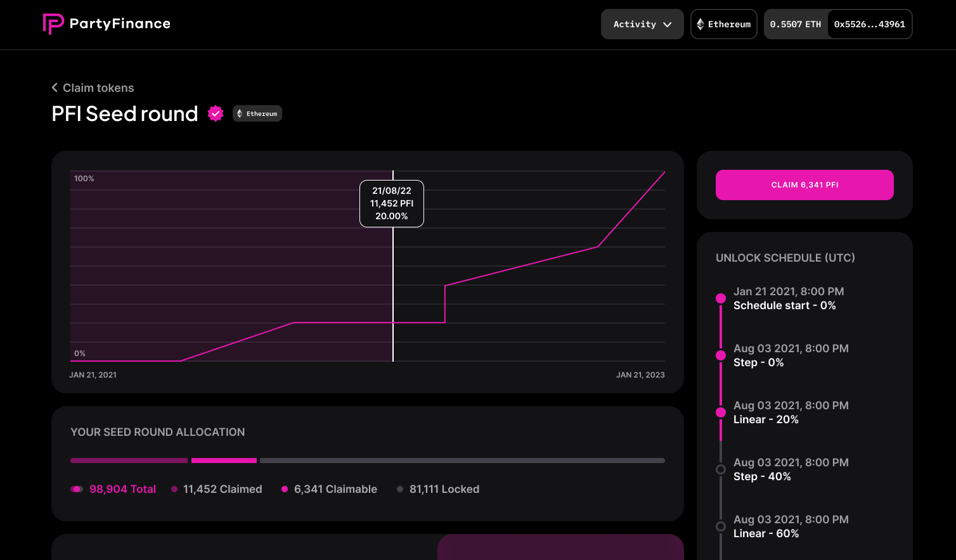Click the Ethereum diamond icon in header
The width and height of the screenshot is (956, 560).
click(x=701, y=24)
